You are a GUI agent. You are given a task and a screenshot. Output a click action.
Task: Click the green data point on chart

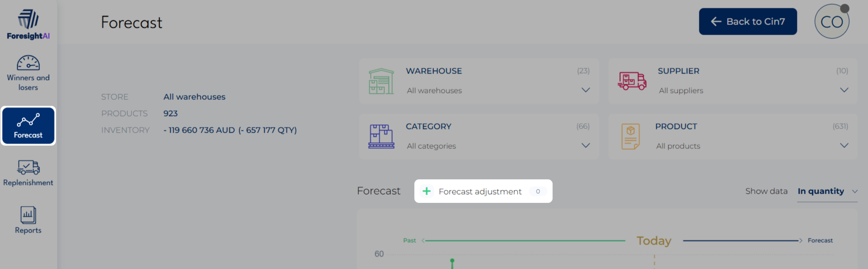click(x=452, y=261)
